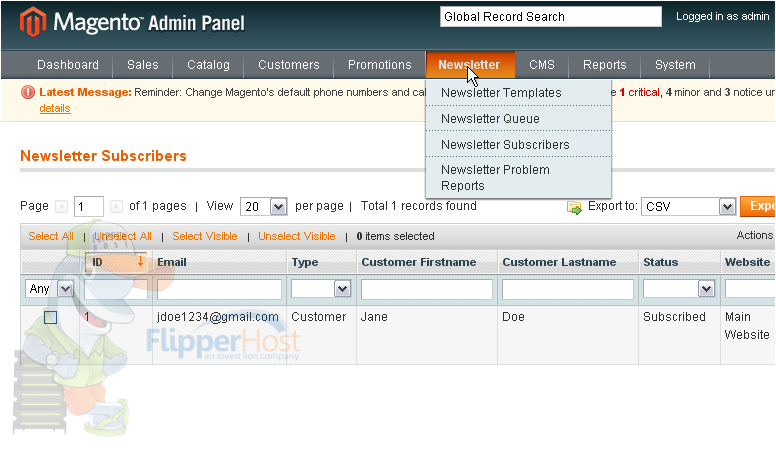Choose Newsletter Templates from the menu

pos(518,93)
